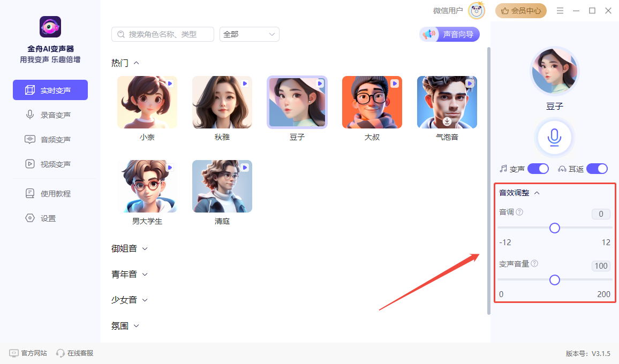Play preview of 秋雅 voice

(245, 84)
